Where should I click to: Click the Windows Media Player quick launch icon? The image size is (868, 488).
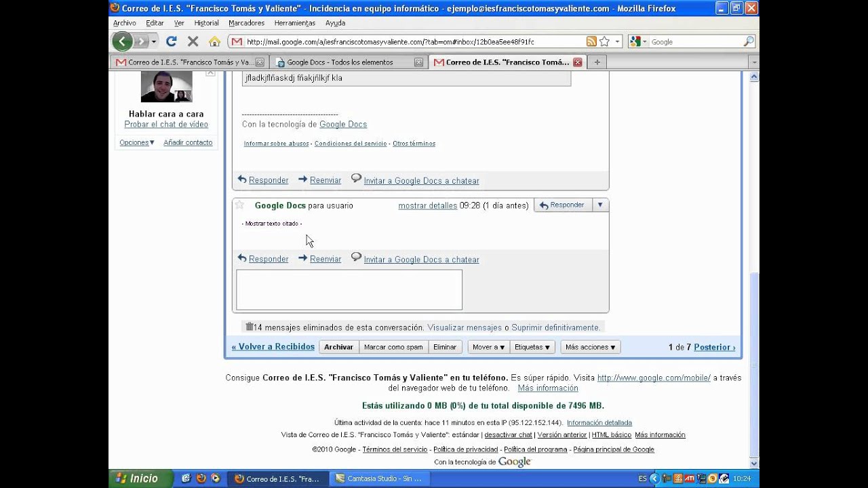[x=216, y=479]
